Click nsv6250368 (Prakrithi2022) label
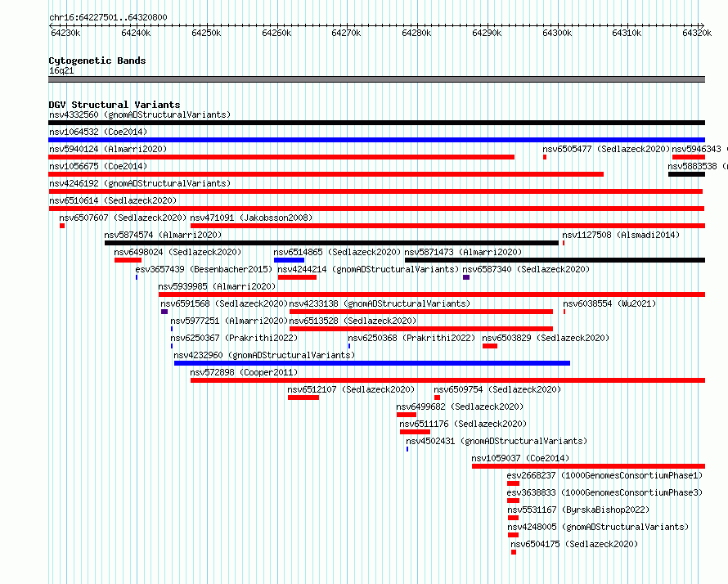This screenshot has width=728, height=584. 411,338
